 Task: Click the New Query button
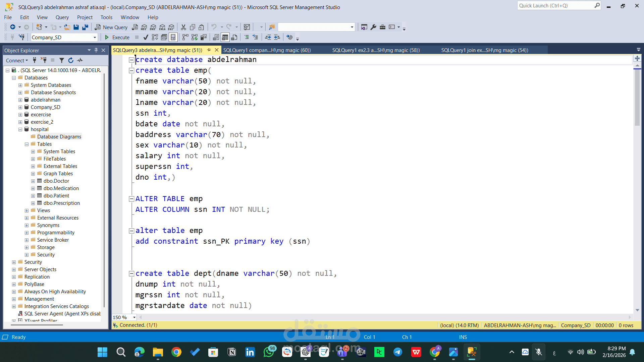pos(111,27)
